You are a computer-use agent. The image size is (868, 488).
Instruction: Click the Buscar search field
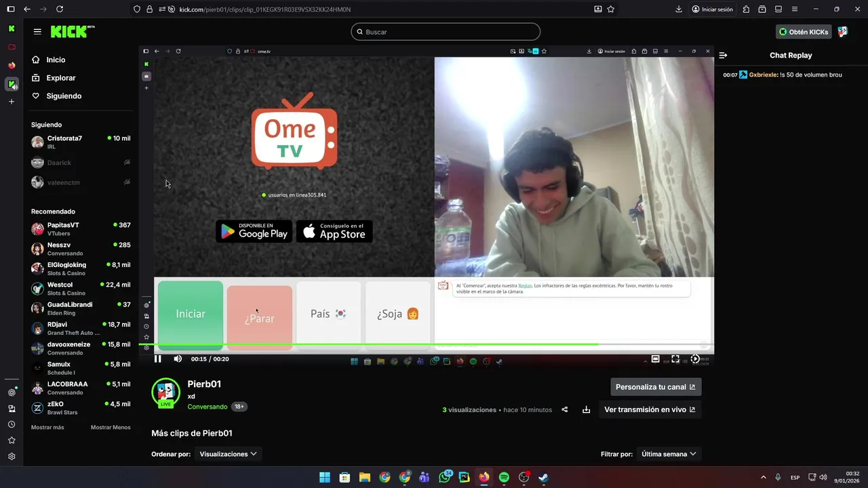pyautogui.click(x=446, y=32)
